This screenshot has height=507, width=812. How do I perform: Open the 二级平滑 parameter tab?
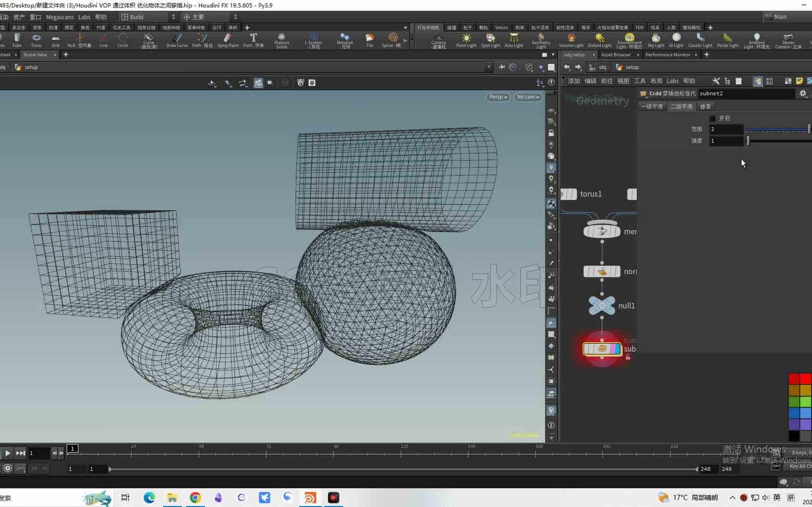coord(681,106)
